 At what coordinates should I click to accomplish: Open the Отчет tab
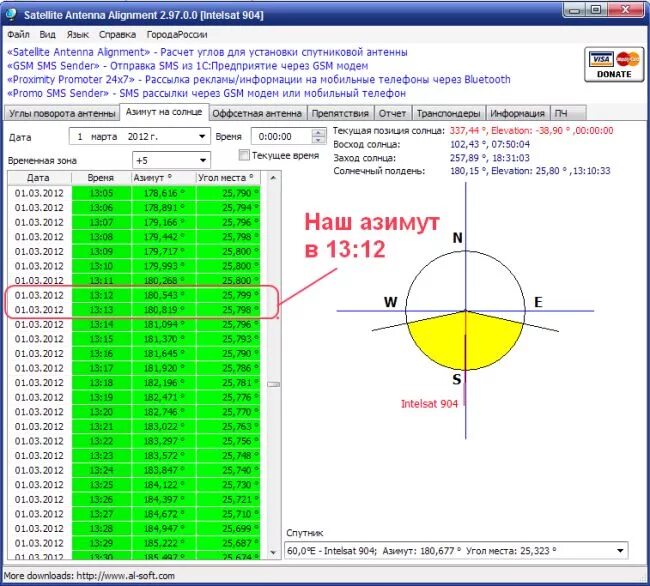392,113
